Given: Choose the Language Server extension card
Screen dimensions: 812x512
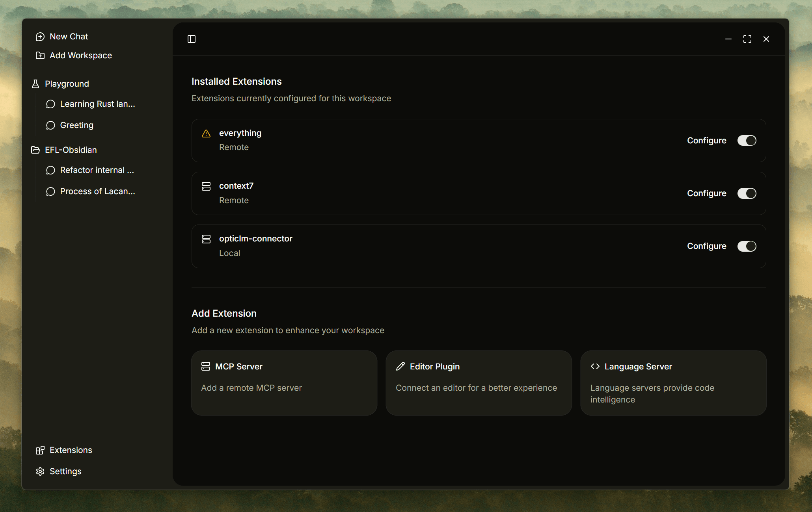Looking at the screenshot, I should (673, 383).
